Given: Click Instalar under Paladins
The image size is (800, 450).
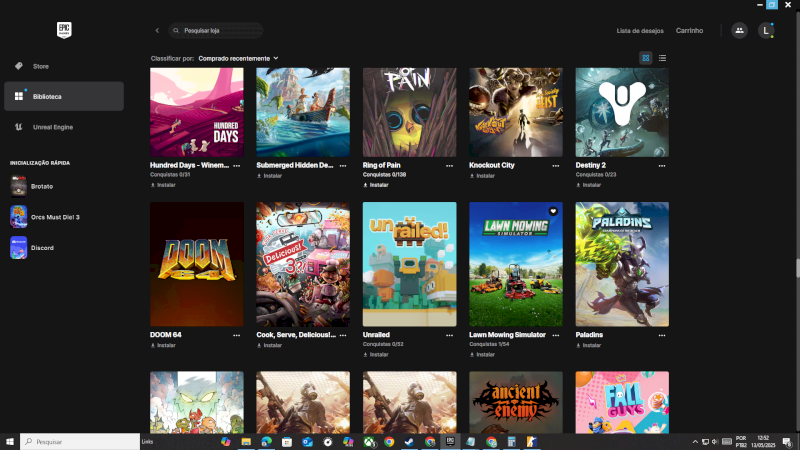Looking at the screenshot, I should [589, 345].
